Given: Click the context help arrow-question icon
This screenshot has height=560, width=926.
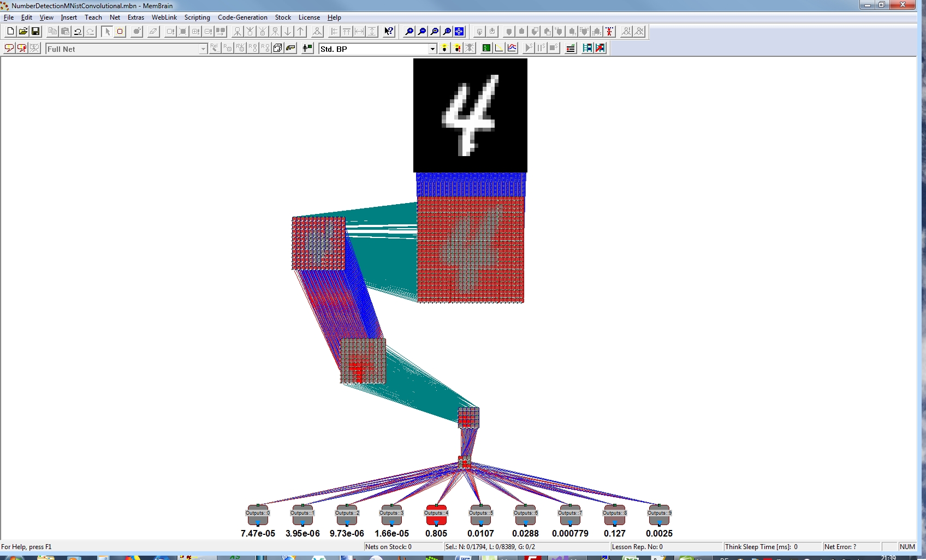Looking at the screenshot, I should coord(389,32).
